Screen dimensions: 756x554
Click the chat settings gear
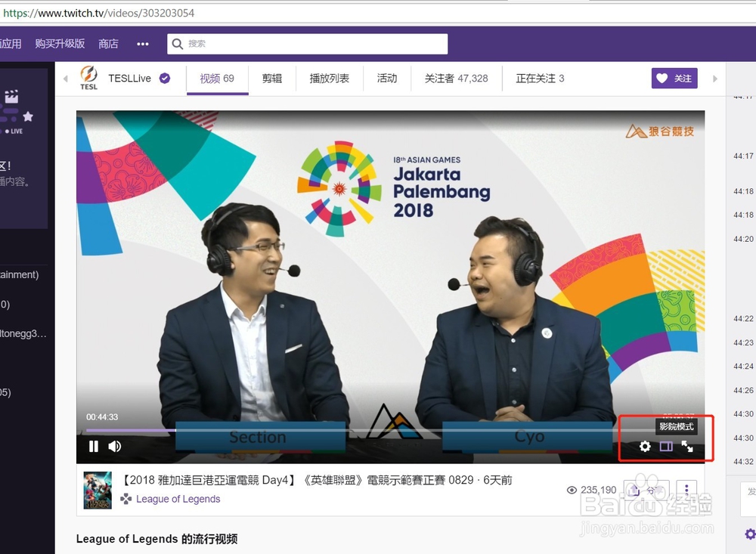coord(750,534)
